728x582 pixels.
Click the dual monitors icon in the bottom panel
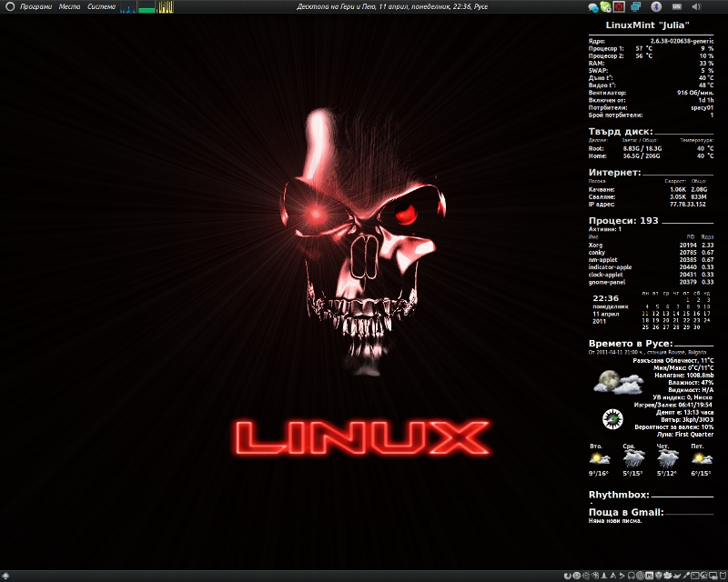(x=713, y=576)
